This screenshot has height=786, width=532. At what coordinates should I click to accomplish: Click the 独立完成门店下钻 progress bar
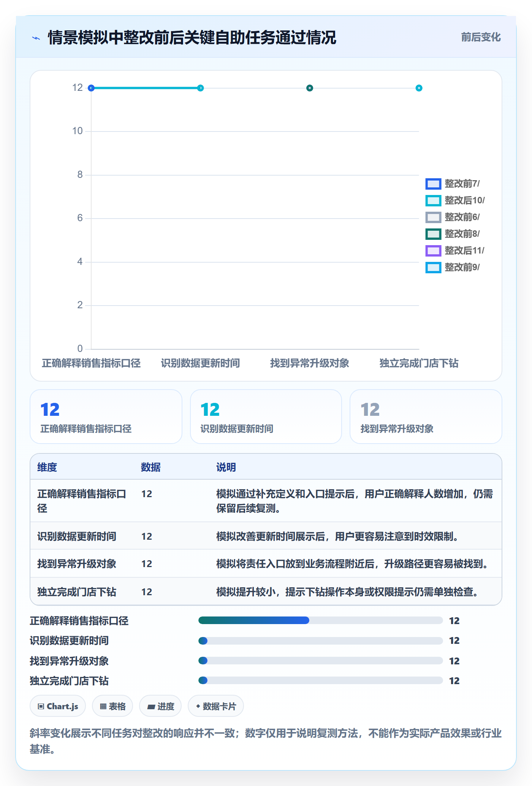click(321, 680)
